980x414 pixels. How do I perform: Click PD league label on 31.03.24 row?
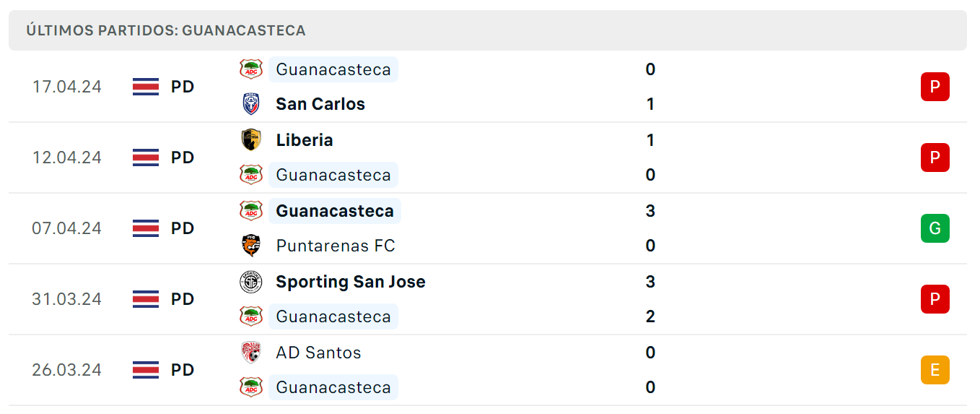coord(183,299)
